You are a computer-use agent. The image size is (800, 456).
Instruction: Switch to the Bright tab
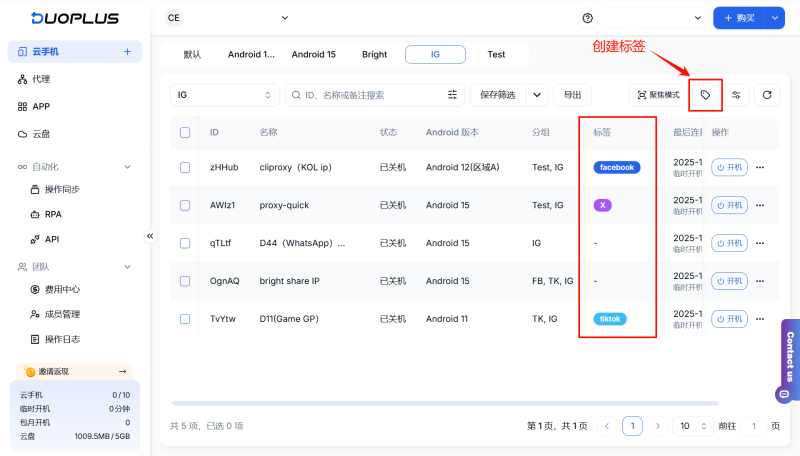click(375, 54)
